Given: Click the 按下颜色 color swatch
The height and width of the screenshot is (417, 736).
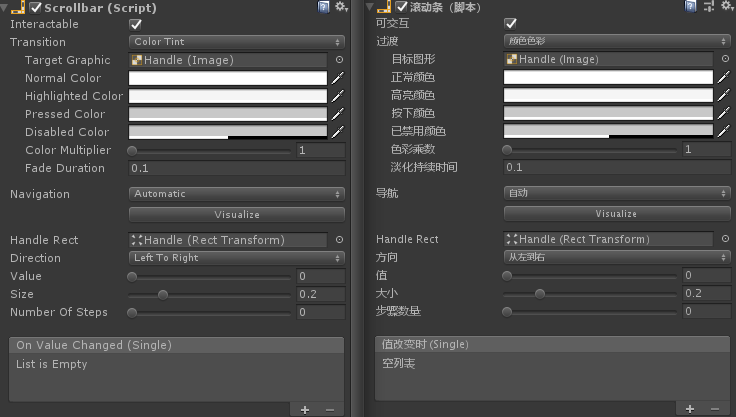Looking at the screenshot, I should coord(608,113).
